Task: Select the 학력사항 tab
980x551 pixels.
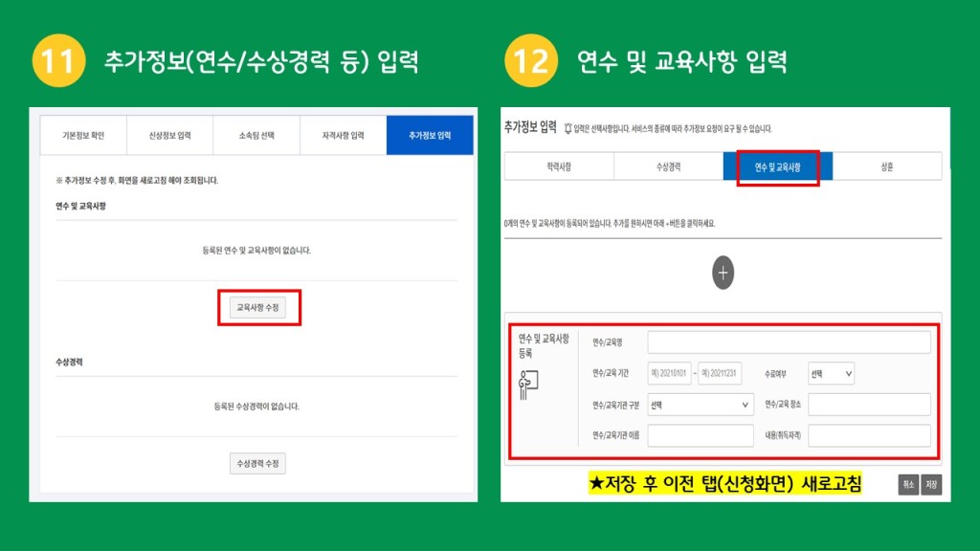Action: coord(559,166)
